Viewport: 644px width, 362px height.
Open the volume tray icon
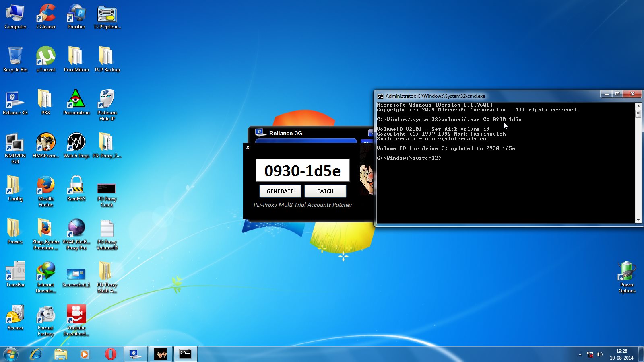pyautogui.click(x=600, y=354)
